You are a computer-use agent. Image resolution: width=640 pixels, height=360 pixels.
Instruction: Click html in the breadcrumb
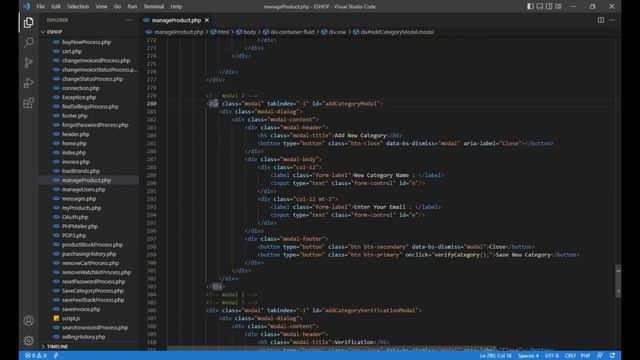click(223, 32)
